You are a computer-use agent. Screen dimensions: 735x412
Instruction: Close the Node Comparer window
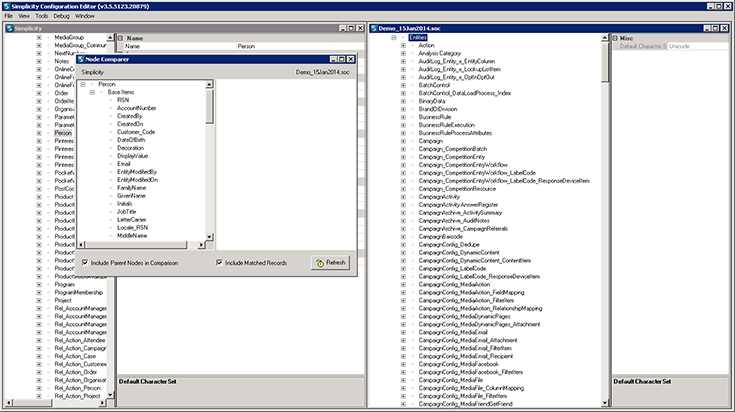point(351,59)
